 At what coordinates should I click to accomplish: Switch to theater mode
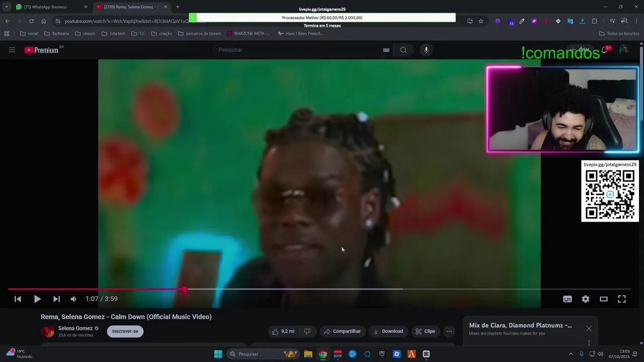click(x=604, y=299)
